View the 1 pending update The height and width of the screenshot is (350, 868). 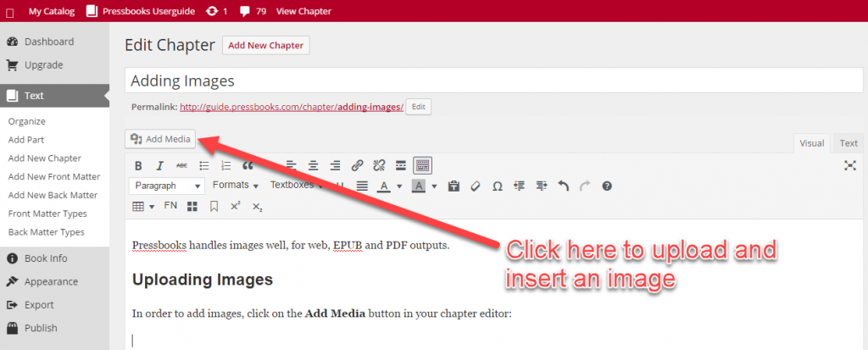coord(216,11)
